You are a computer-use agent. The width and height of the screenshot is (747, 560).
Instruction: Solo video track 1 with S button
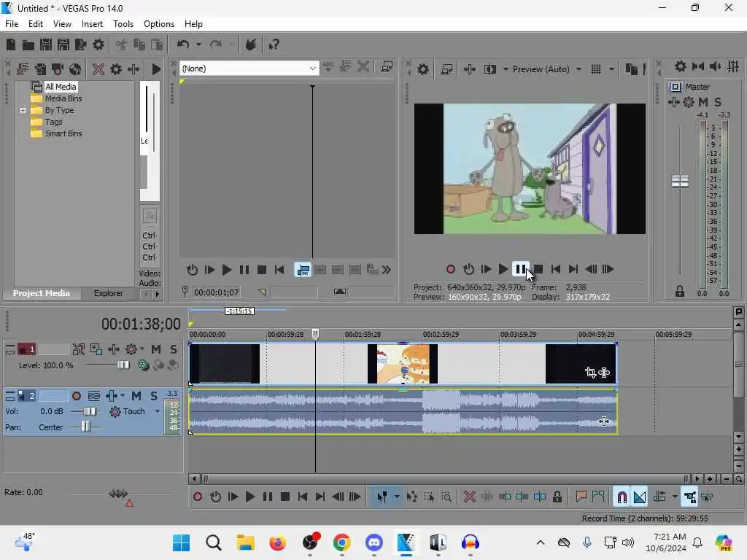point(174,349)
